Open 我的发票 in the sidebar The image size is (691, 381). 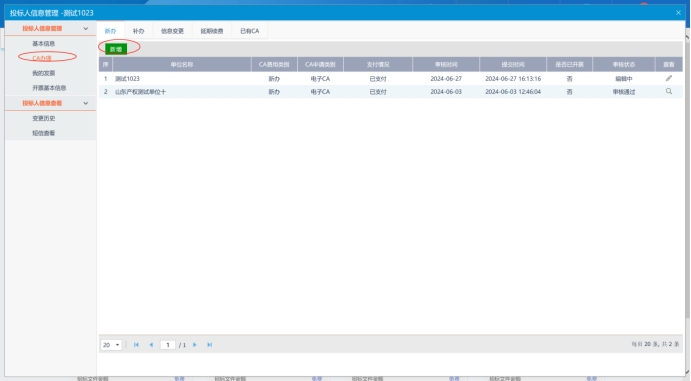(x=44, y=73)
